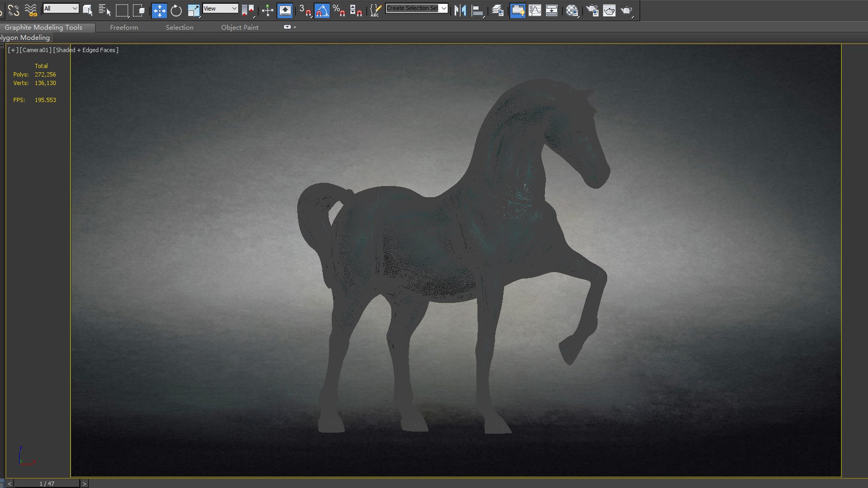This screenshot has height=488, width=868.
Task: Advance time slider with right arrow
Action: (84, 483)
